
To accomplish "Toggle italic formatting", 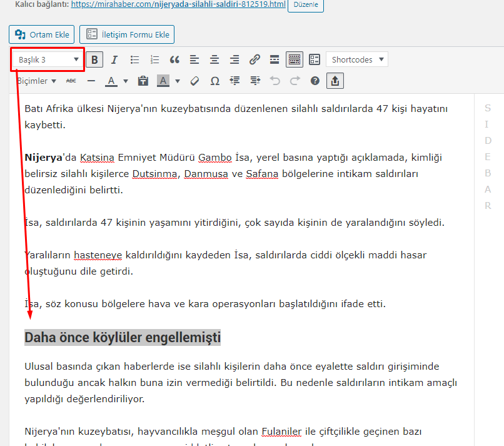I will pos(114,59).
